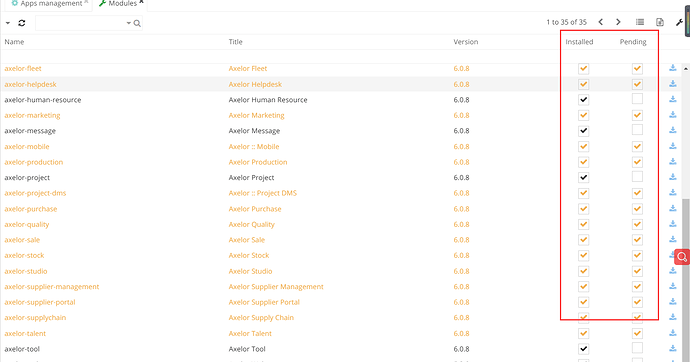The image size is (690, 362).
Task: Toggle Installed checkbox for axelor-fleet
Action: [584, 69]
